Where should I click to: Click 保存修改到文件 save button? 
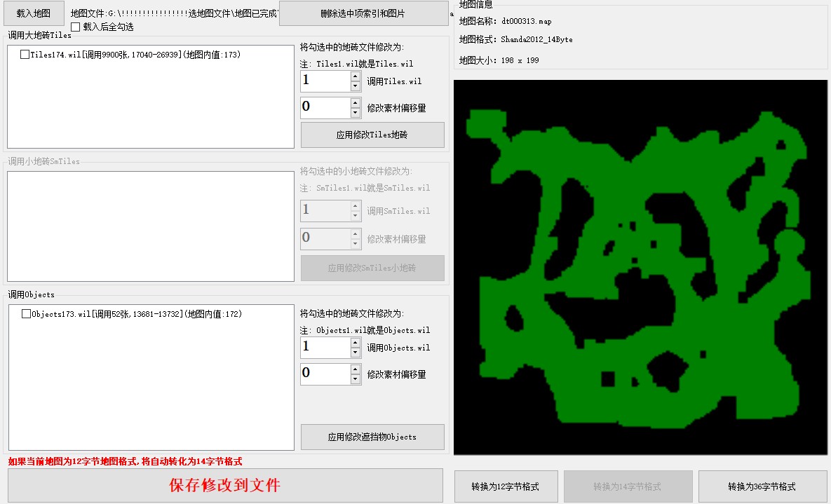pos(225,485)
